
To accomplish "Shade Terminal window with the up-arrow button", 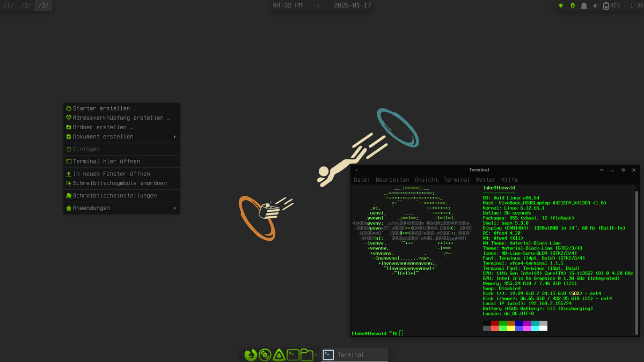I will click(602, 170).
